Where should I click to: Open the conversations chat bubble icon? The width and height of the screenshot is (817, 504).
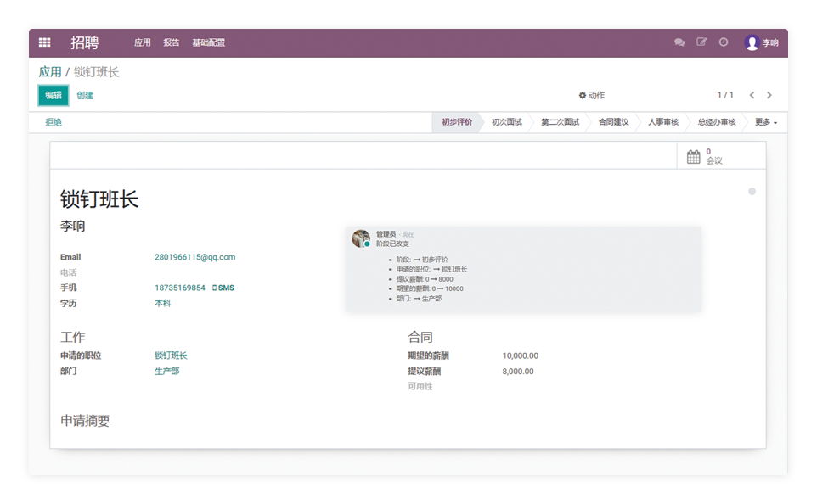tap(679, 42)
